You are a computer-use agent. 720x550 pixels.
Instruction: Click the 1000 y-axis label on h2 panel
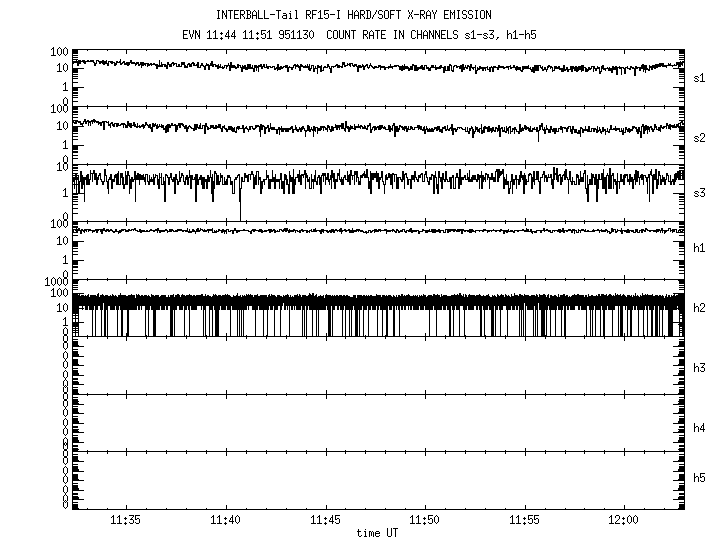click(57, 283)
